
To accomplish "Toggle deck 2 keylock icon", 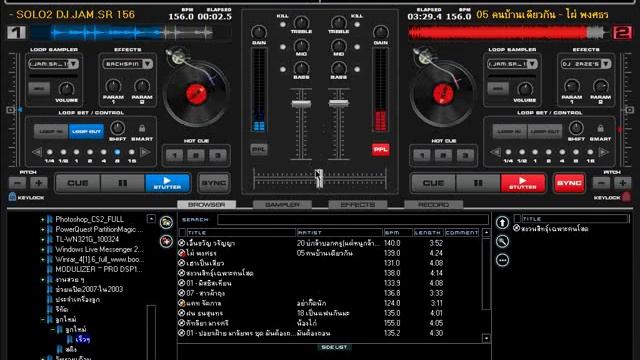I will 626,197.
